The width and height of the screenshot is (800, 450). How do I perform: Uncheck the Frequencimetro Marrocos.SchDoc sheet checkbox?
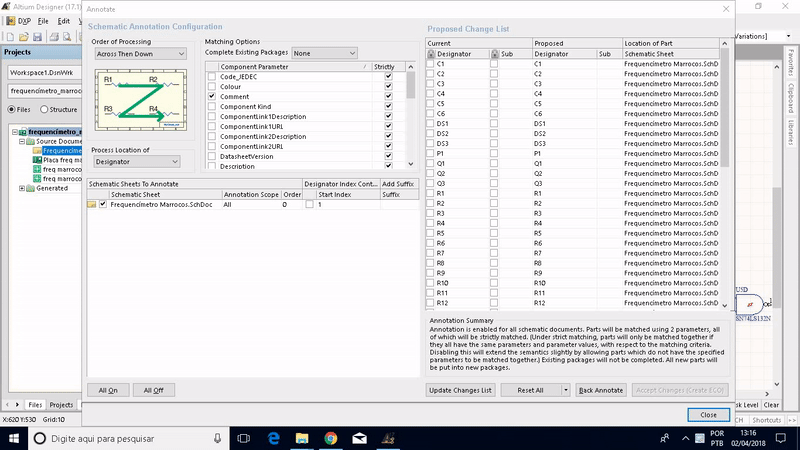(x=103, y=204)
